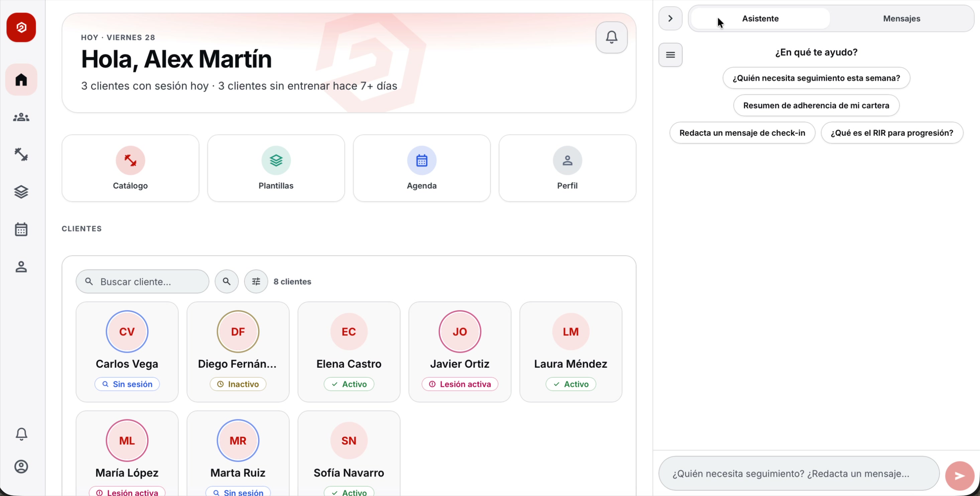Switch to the Mensajes tab
This screenshot has height=496, width=980.
click(901, 18)
